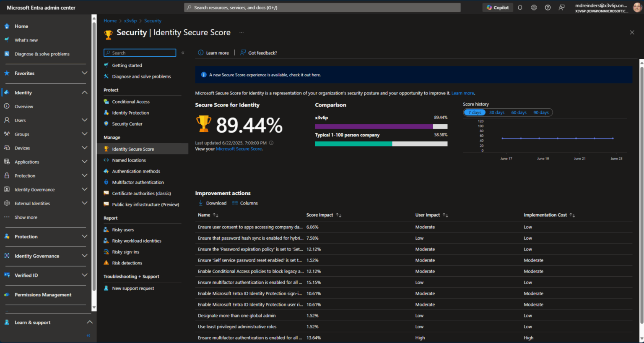Open the Microsoft Secure Score link
644x343 pixels.
click(239, 148)
